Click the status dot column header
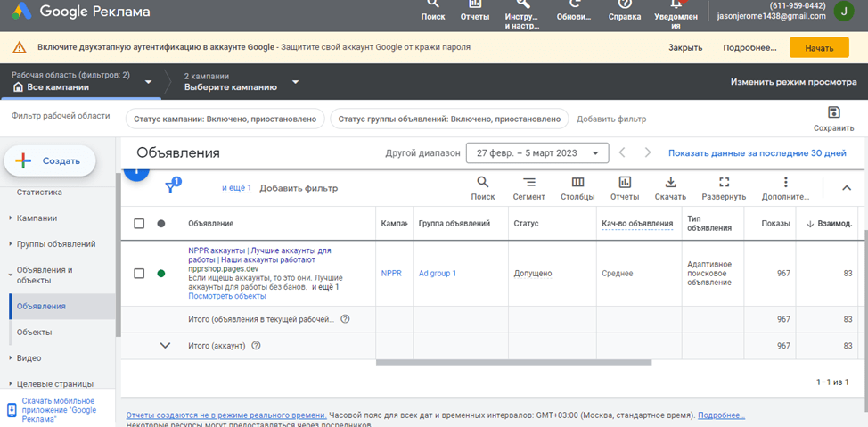 [x=161, y=224]
